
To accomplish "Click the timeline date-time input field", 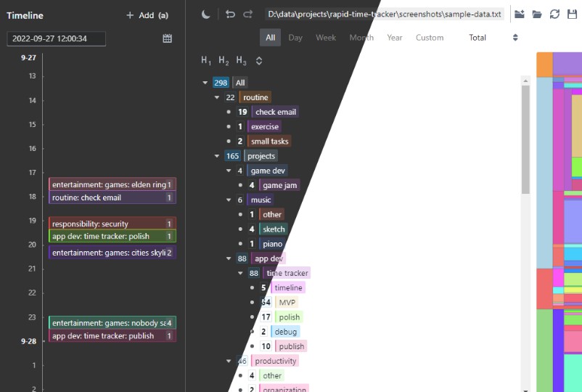I will pyautogui.click(x=56, y=38).
